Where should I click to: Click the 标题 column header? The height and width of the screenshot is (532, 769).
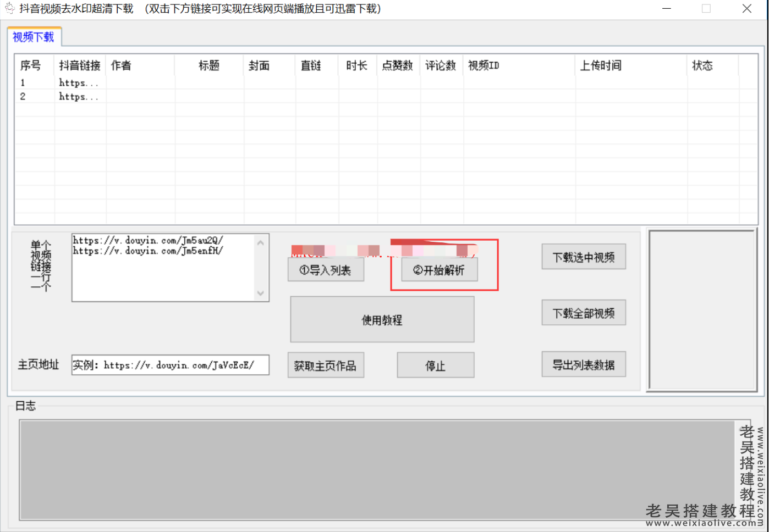tap(209, 65)
